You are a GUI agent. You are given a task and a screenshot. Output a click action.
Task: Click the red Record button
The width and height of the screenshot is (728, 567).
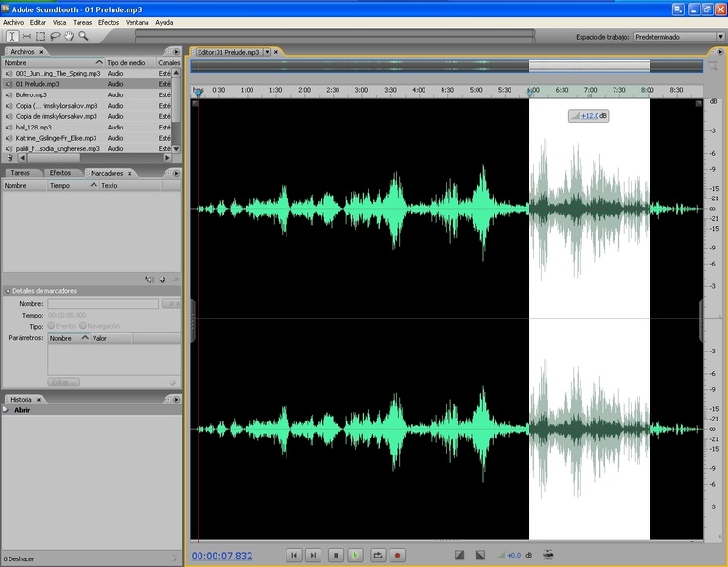click(x=398, y=556)
